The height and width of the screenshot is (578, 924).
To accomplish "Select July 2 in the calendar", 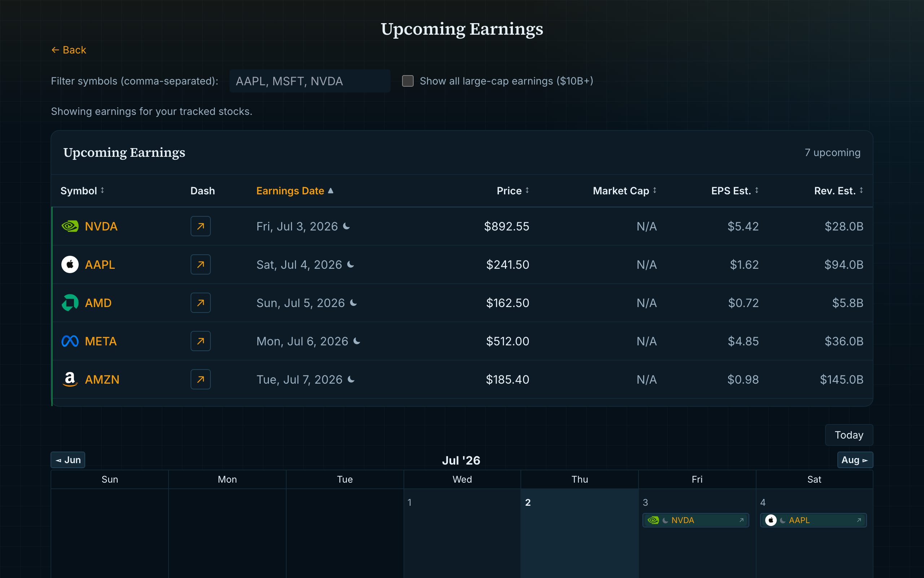I will click(x=579, y=533).
